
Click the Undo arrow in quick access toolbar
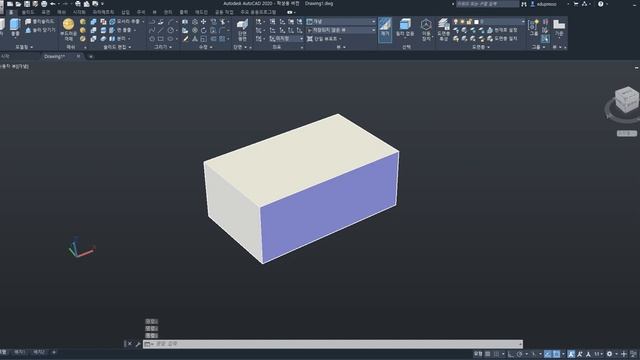tap(53, 4)
